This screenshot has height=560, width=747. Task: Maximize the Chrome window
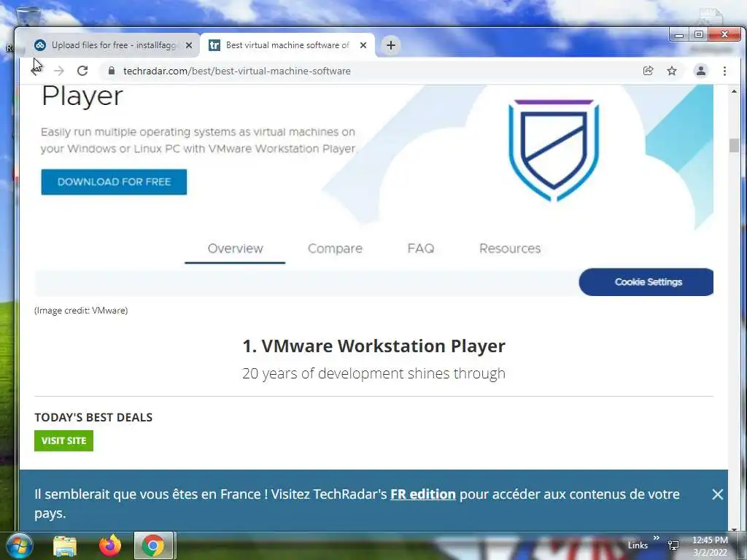point(698,34)
